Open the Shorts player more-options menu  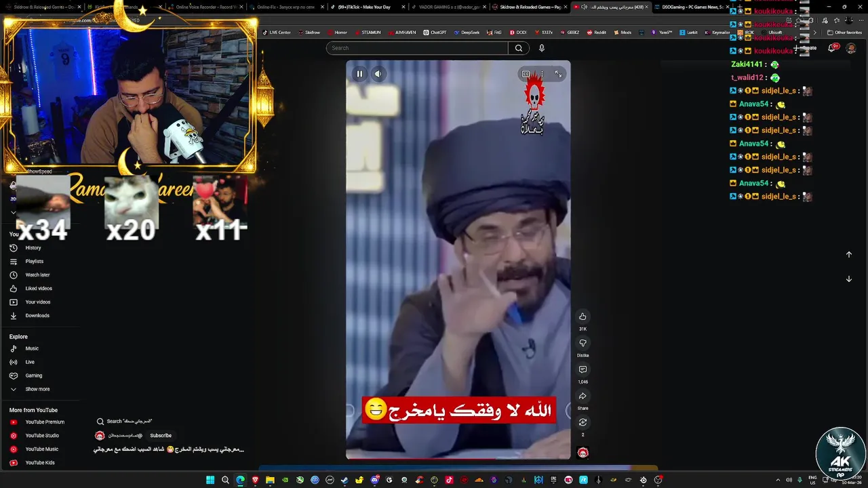(542, 74)
